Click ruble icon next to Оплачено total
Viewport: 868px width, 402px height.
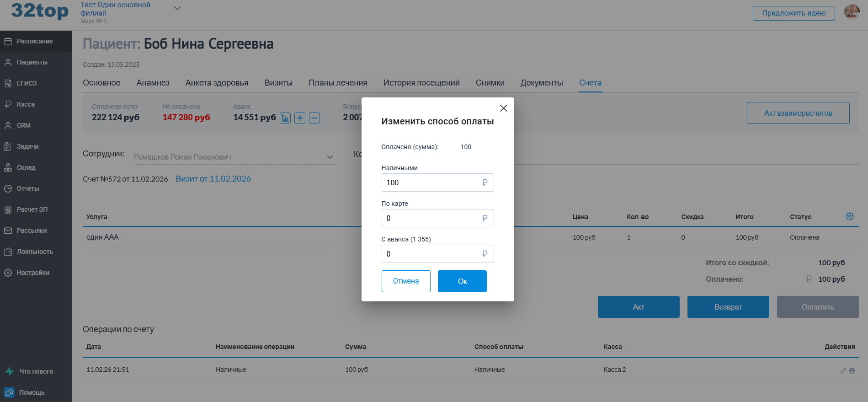point(809,279)
